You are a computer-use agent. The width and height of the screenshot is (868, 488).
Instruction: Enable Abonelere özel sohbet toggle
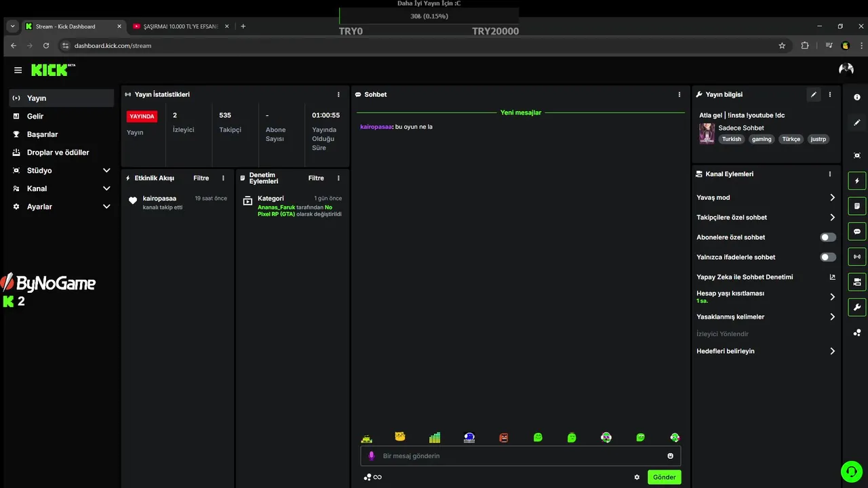828,237
